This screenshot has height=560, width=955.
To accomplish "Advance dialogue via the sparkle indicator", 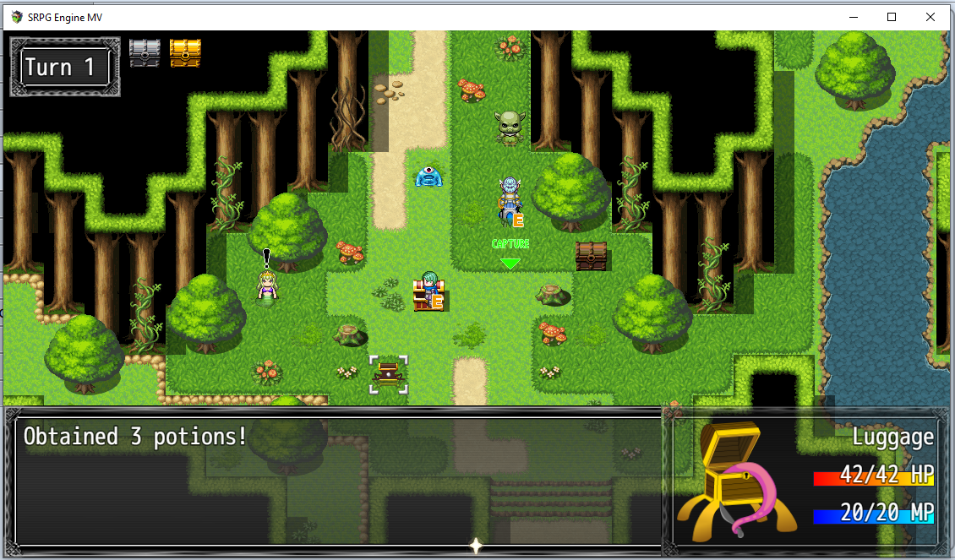I will (477, 546).
